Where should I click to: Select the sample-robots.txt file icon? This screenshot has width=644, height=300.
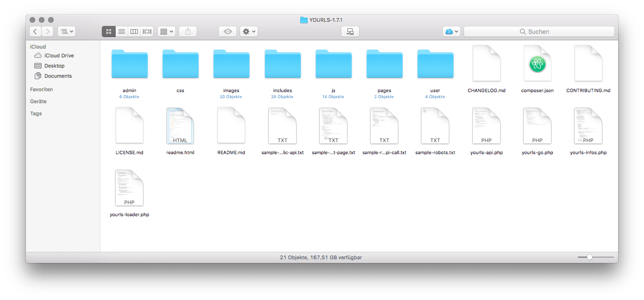(x=435, y=125)
